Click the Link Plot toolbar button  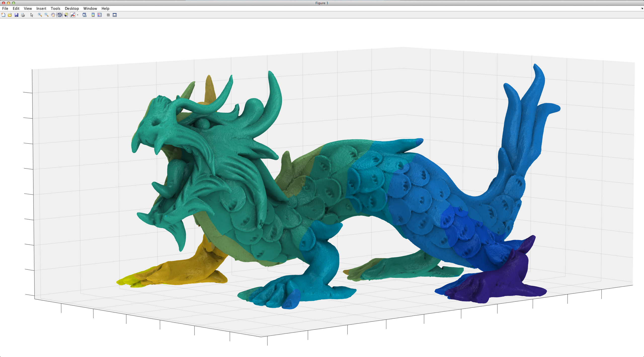tap(85, 15)
